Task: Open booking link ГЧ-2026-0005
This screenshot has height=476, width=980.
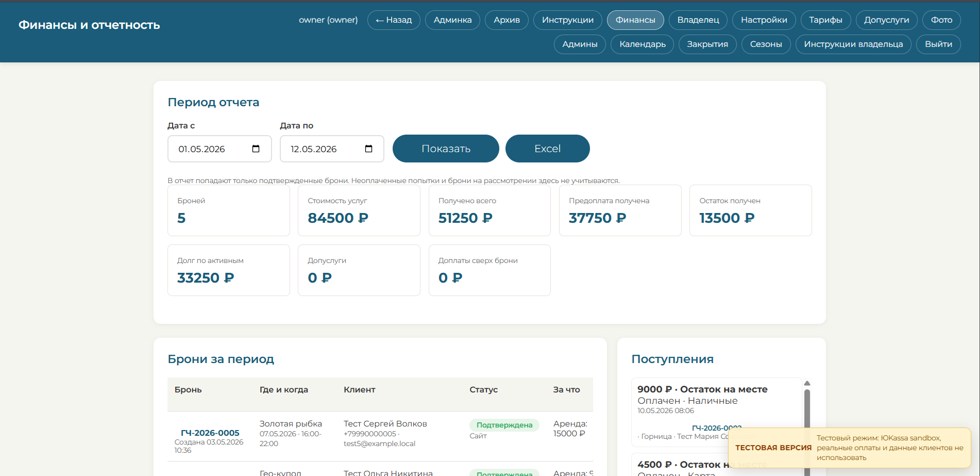Action: 210,433
